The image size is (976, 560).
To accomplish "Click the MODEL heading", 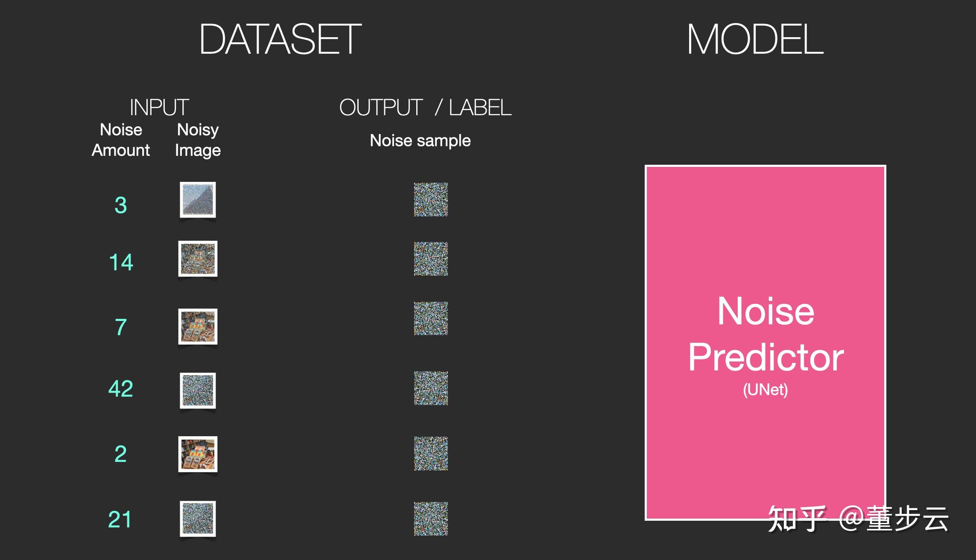I will (x=755, y=39).
